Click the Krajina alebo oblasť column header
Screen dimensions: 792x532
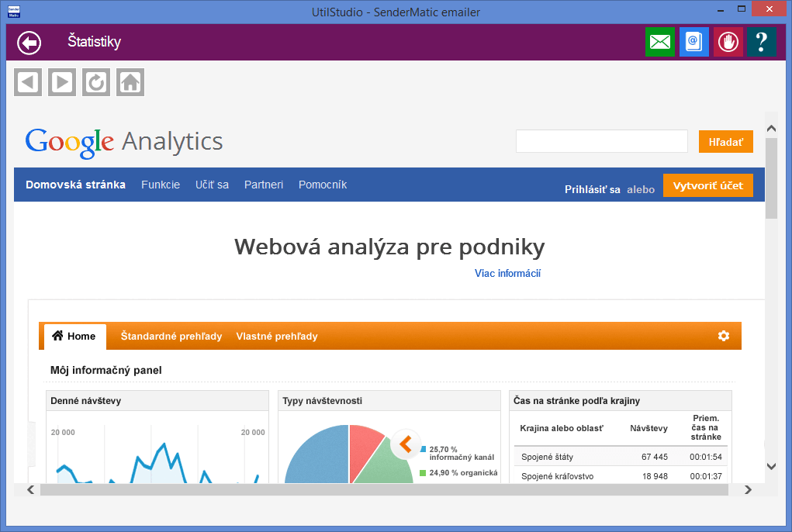click(562, 429)
